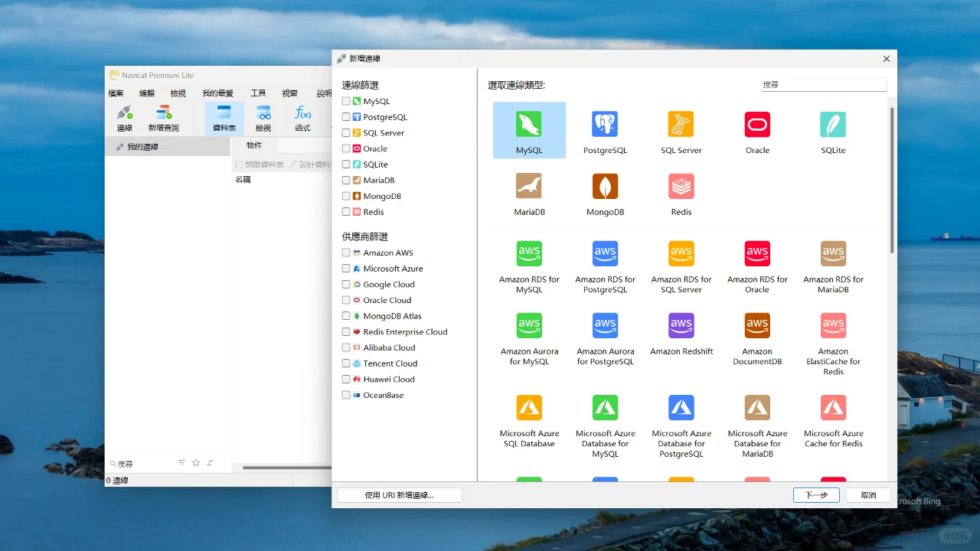
Task: Choose the Microsoft Azure SQL Database tile
Action: point(529,421)
